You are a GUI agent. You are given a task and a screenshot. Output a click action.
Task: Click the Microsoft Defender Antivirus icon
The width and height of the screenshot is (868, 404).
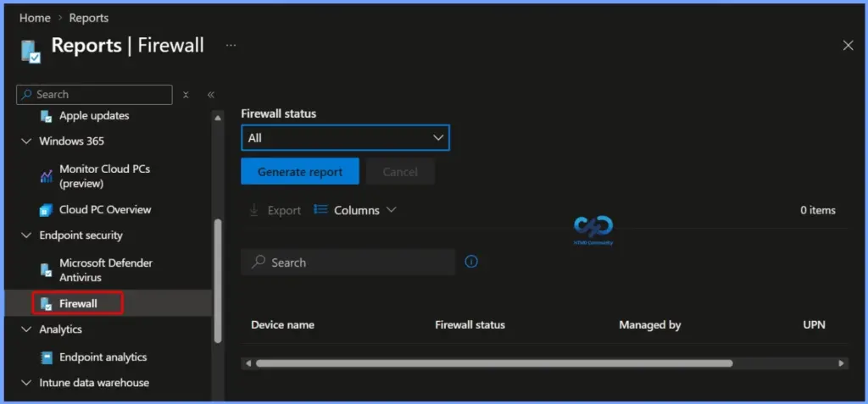click(x=47, y=270)
